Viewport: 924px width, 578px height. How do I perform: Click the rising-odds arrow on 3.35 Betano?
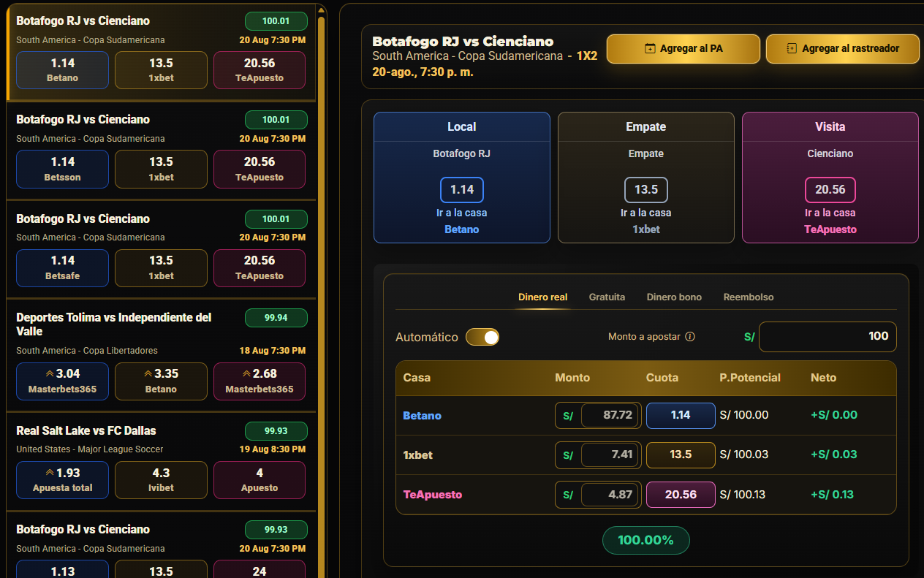tap(148, 374)
